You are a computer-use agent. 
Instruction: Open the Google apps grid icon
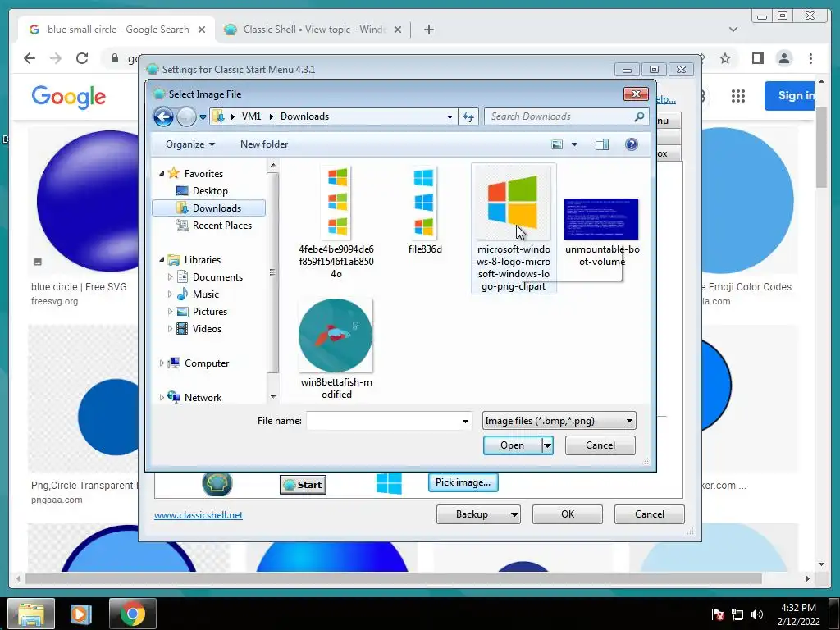pyautogui.click(x=738, y=96)
